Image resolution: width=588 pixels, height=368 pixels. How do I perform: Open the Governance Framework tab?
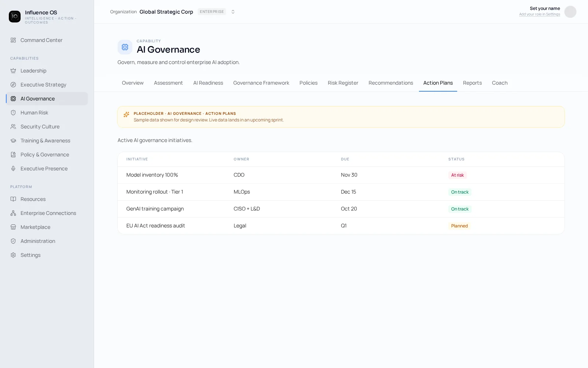pos(261,83)
